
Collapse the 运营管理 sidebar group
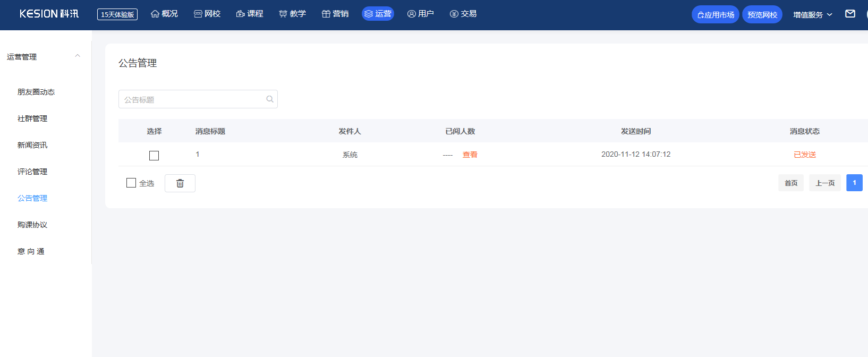point(78,56)
